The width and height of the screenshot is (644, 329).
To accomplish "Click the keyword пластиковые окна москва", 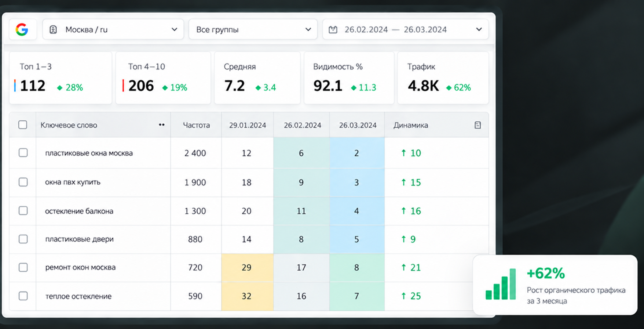I will [x=89, y=153].
